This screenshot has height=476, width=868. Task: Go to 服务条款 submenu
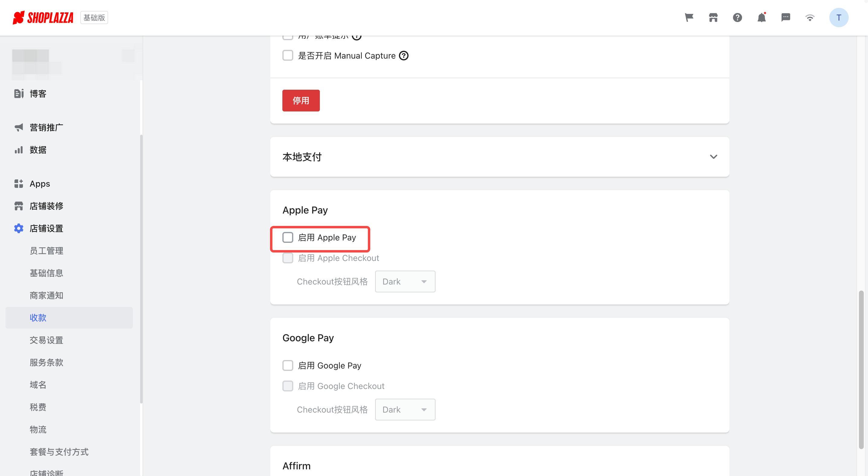[x=69, y=362]
